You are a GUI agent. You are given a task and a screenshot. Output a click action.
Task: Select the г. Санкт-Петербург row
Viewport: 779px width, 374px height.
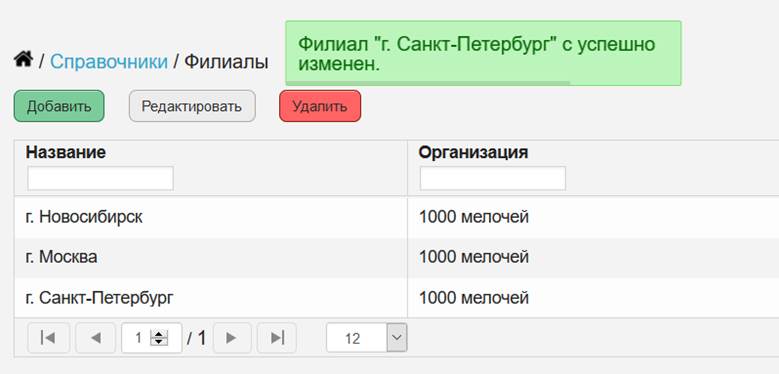pos(396,298)
